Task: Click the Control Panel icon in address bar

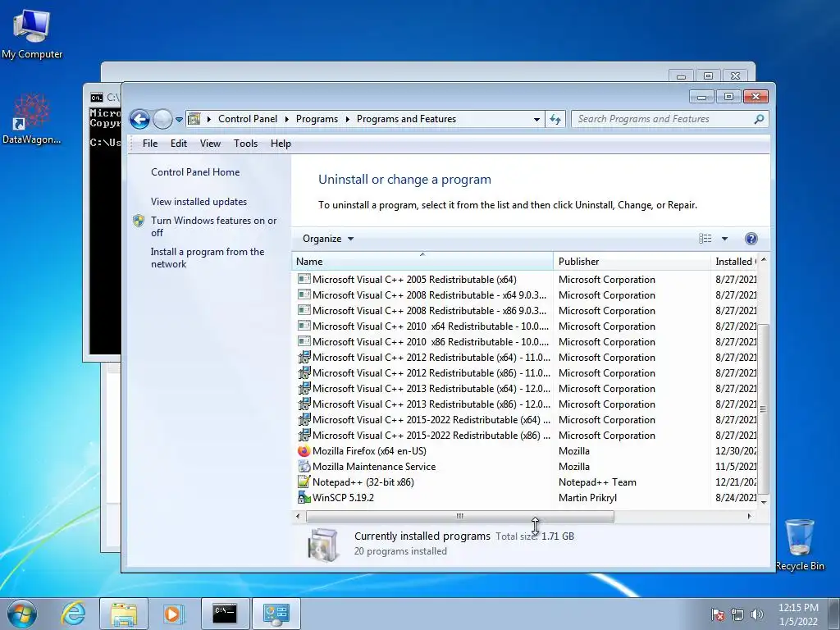Action: point(194,119)
